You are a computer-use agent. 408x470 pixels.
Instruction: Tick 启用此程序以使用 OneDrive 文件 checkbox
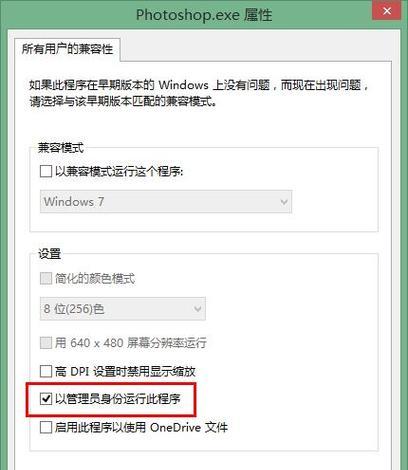pos(46,427)
